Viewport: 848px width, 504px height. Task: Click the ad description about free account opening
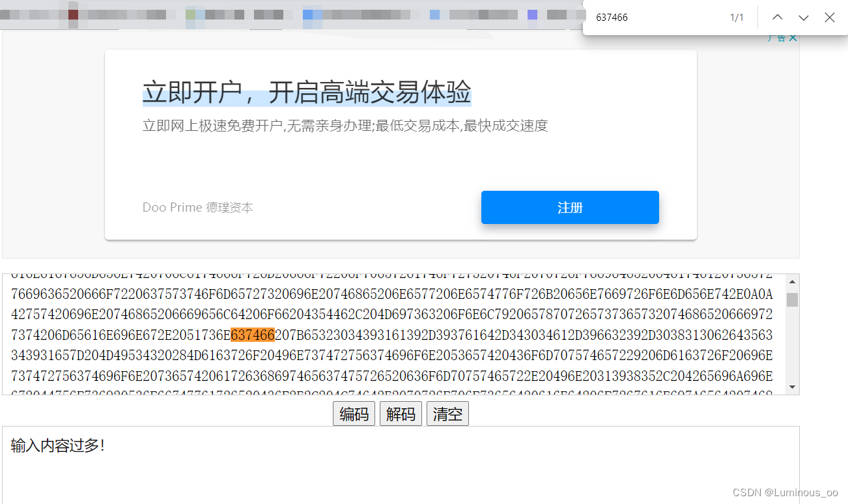click(x=345, y=125)
